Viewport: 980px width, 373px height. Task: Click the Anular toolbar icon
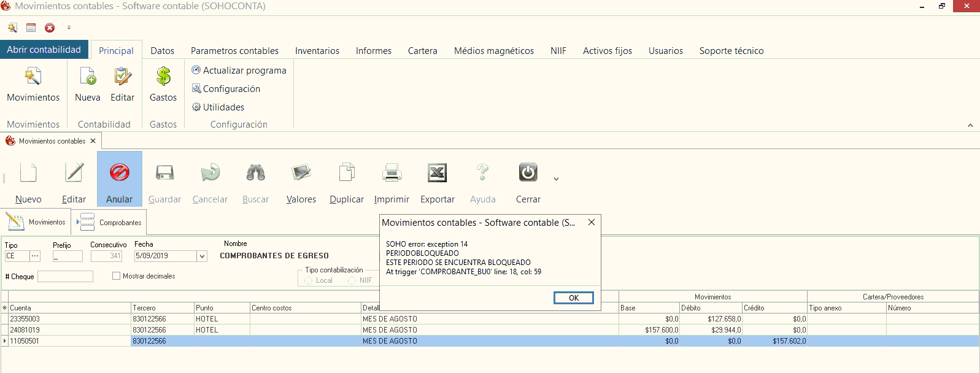119,173
